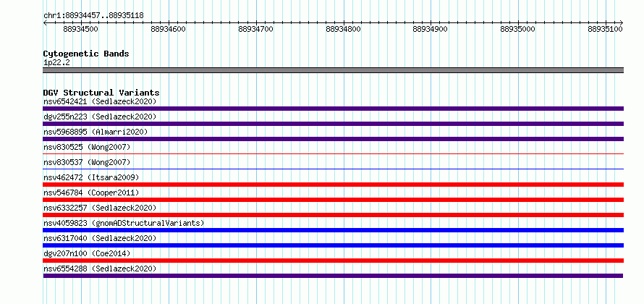Click the 1p22.2 band label
The height and width of the screenshot is (304, 644).
[x=56, y=63]
